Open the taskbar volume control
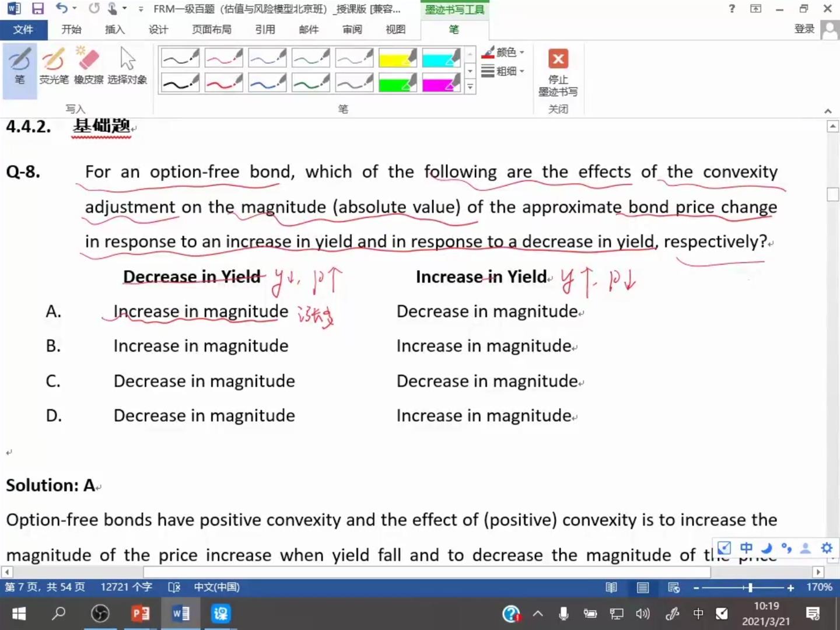The image size is (840, 630). tap(642, 614)
